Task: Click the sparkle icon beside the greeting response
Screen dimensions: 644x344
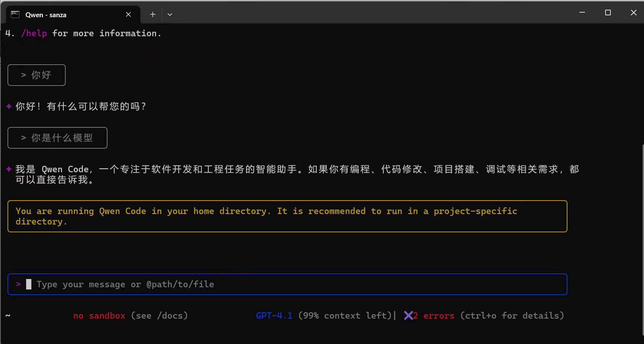Action: [9, 106]
